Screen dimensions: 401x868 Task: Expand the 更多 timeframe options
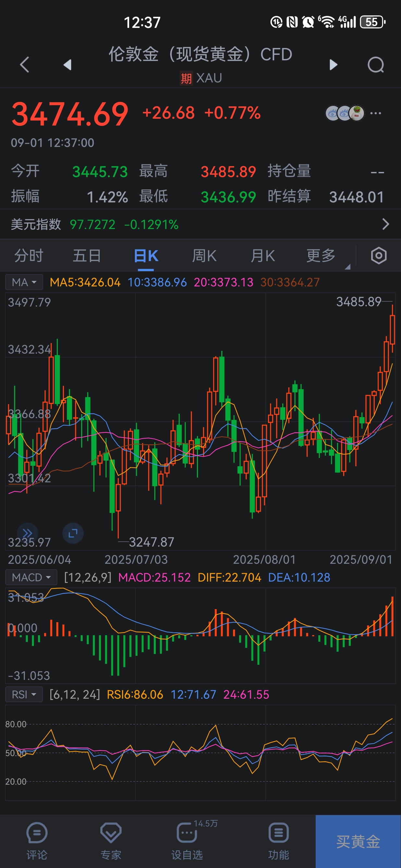click(x=321, y=256)
